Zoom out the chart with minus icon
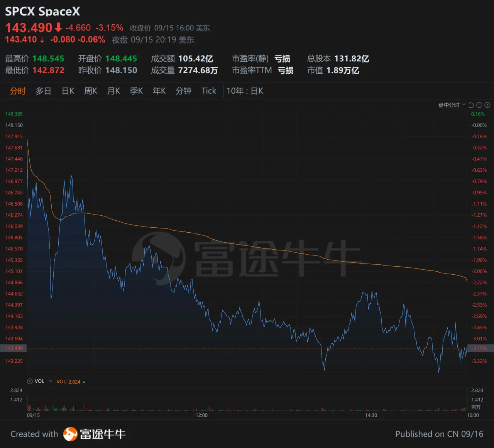The height and width of the screenshot is (448, 494). 479,105
